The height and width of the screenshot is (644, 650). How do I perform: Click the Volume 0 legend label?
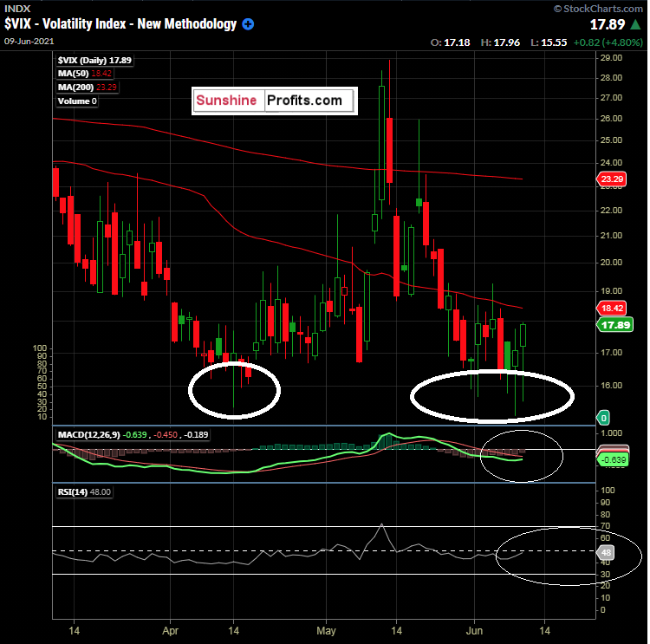tap(77, 101)
